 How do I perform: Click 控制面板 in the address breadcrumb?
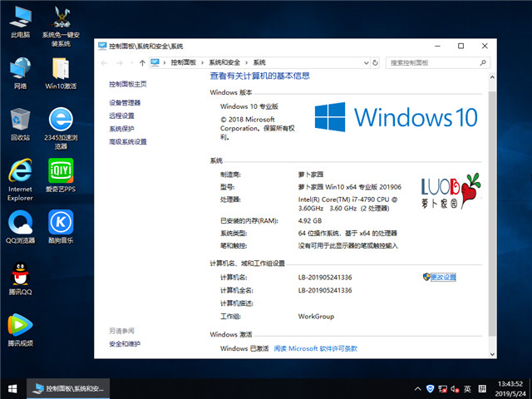[184, 62]
